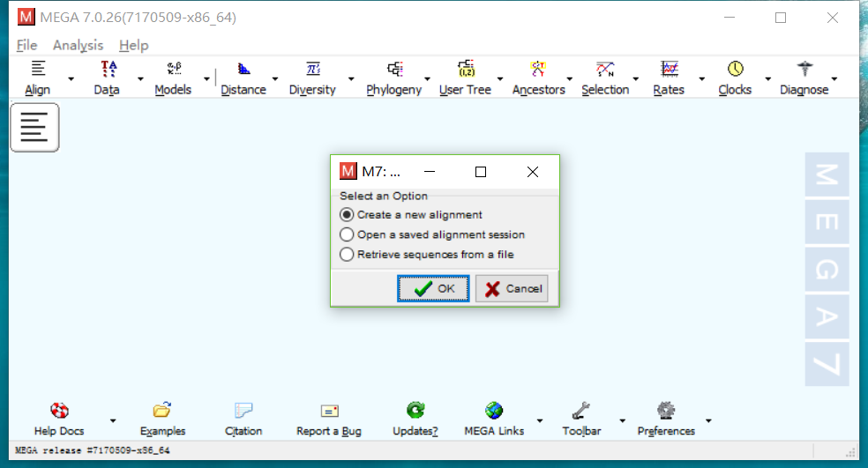868x468 pixels.
Task: Expand the Models dropdown arrow
Action: pos(207,79)
